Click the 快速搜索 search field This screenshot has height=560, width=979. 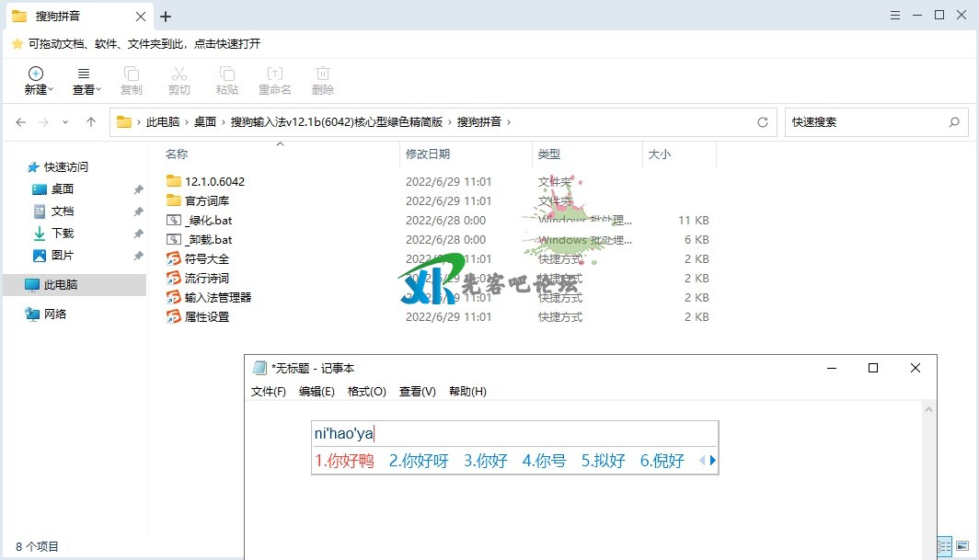(x=865, y=122)
